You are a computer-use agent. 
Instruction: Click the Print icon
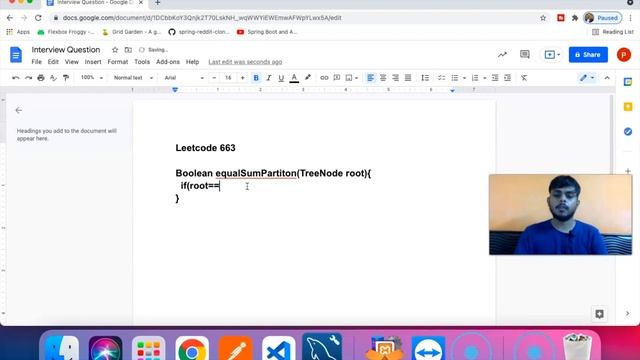point(41,78)
